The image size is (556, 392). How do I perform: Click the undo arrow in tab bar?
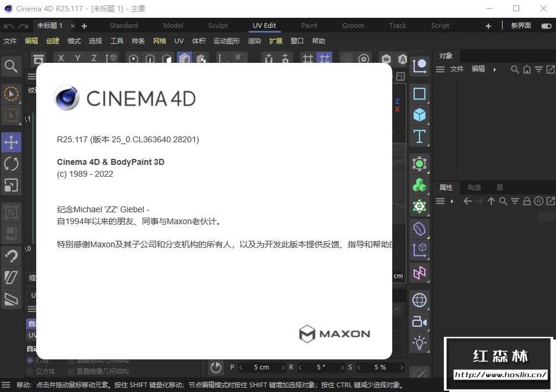point(9,26)
